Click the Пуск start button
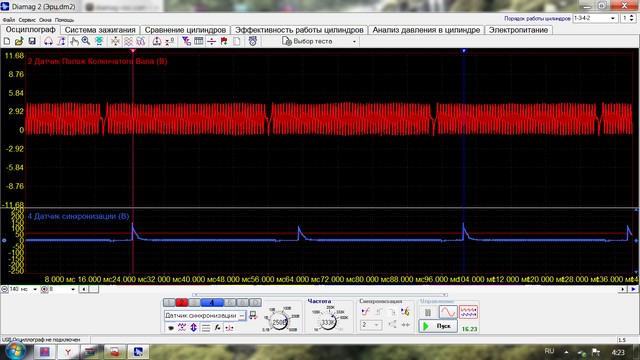The height and width of the screenshot is (360, 640). 438,326
